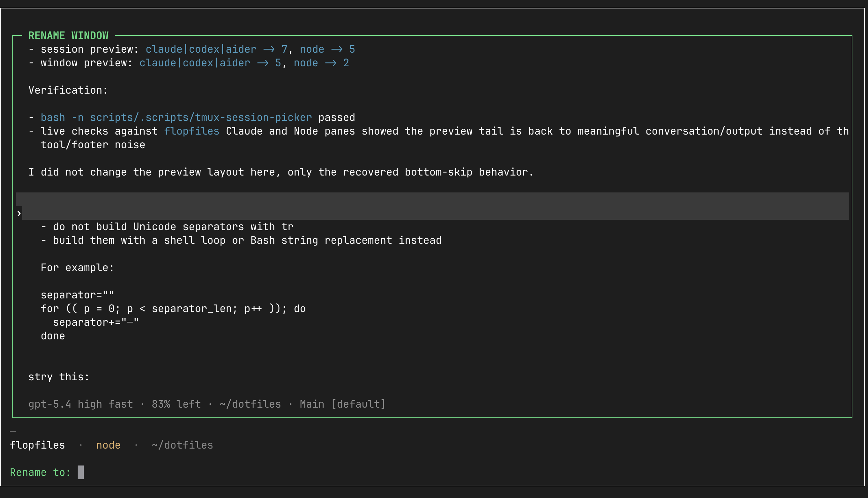Click the RENAME WINDOW title label

click(68, 35)
